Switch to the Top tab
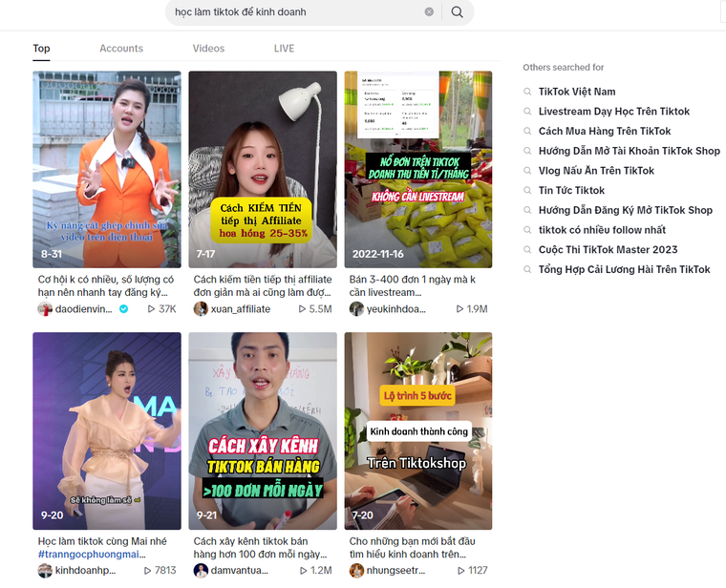 click(x=41, y=48)
